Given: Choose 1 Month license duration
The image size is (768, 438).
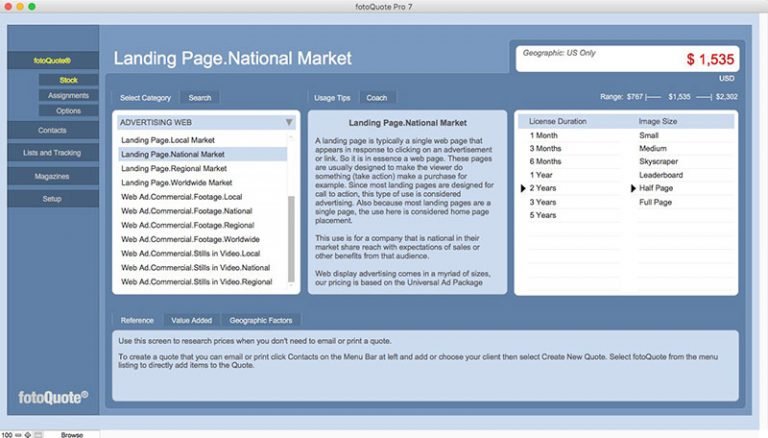Looking at the screenshot, I should tap(543, 135).
